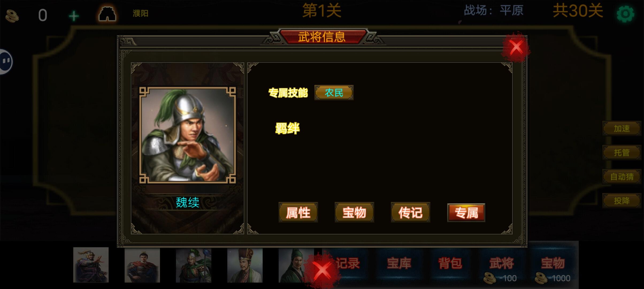Open the 传记 tab

411,212
